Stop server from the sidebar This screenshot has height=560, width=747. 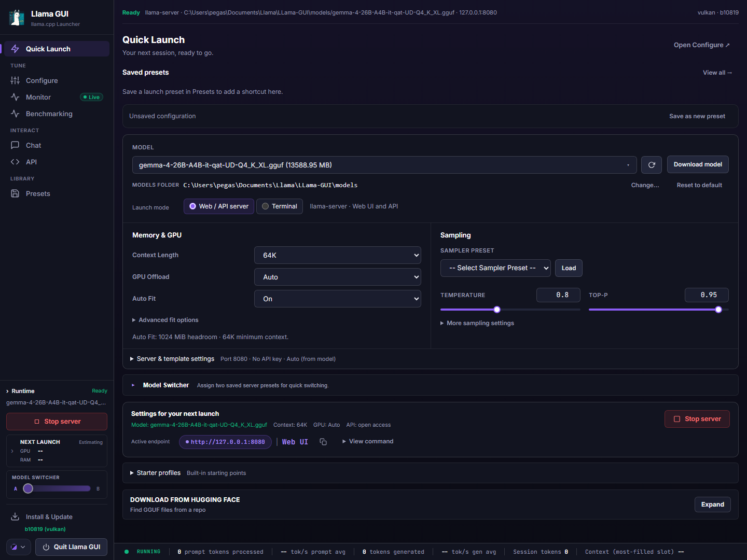(x=57, y=422)
